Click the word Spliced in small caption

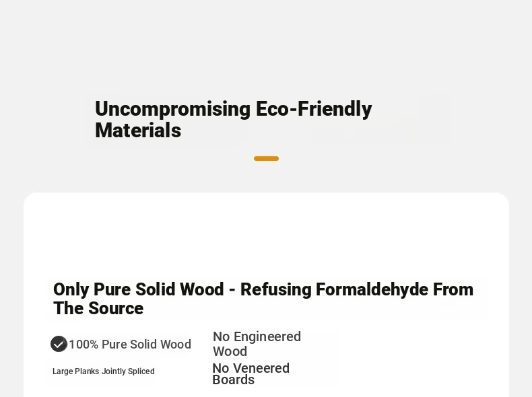coord(141,371)
